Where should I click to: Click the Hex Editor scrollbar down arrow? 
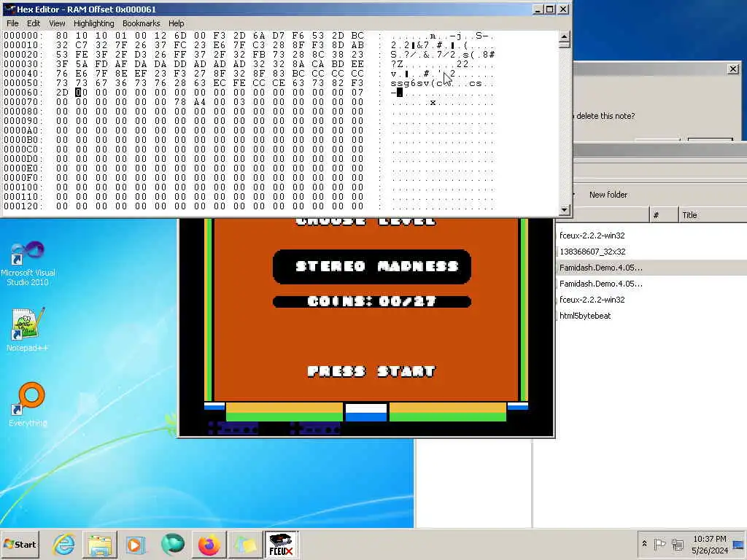(x=564, y=209)
